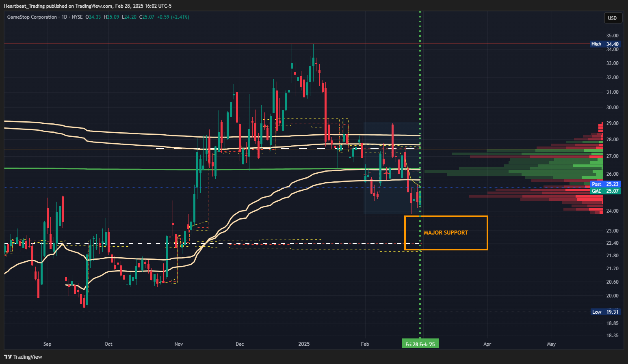
Task: Click the Nov label on time axis
Action: pos(179,344)
